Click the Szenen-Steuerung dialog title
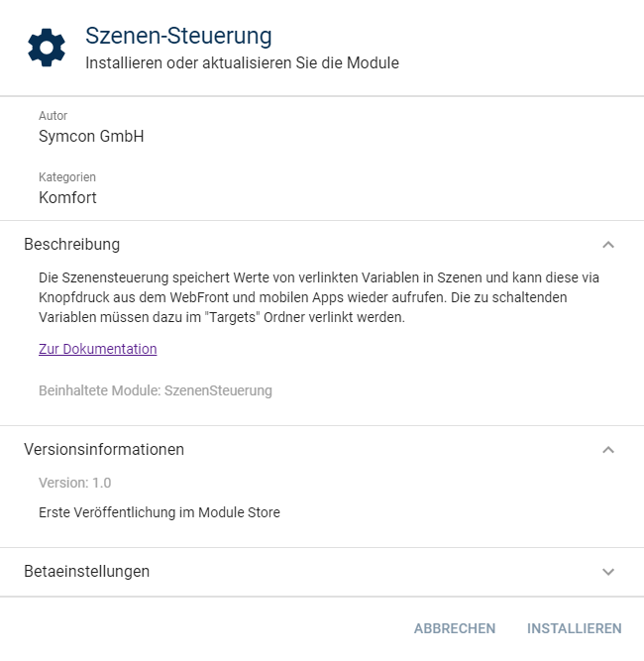This screenshot has height=661, width=644. pos(178,37)
